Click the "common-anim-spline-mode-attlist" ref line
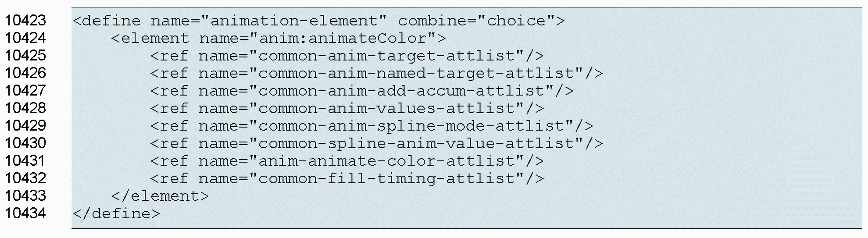This screenshot has width=868, height=238. (x=371, y=126)
